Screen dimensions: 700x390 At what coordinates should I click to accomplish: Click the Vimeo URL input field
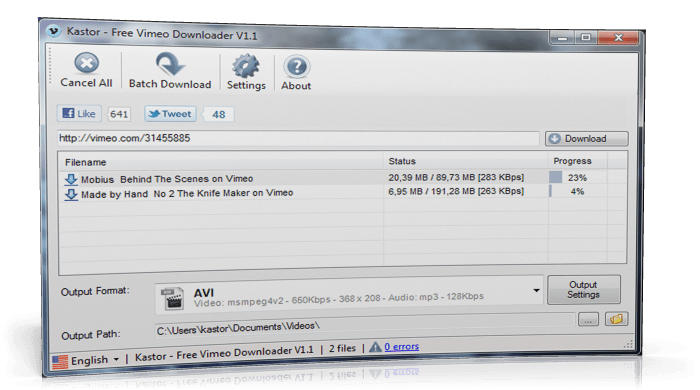[x=298, y=138]
